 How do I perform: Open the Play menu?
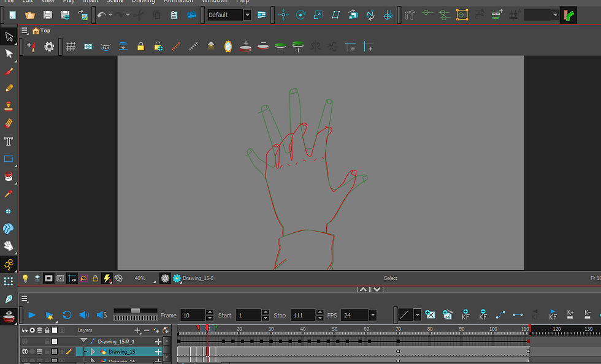coord(69,1)
